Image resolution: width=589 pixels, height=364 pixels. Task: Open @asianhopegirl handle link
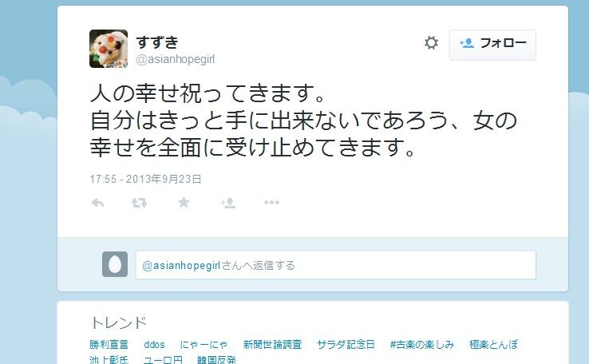[x=176, y=59]
